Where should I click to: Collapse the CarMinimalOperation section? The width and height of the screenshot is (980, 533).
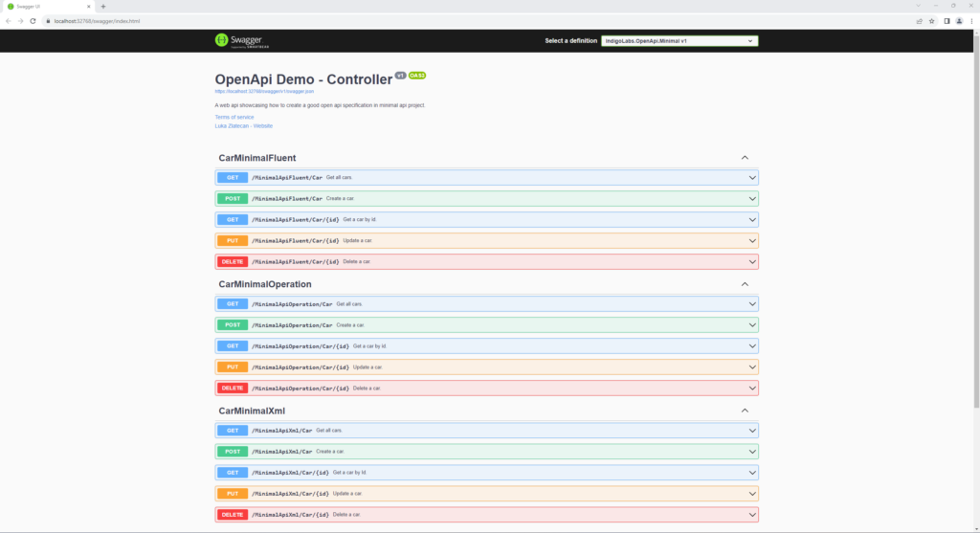[745, 284]
